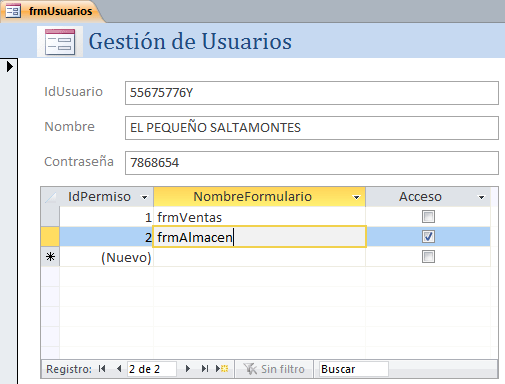This screenshot has width=505, height=384.
Task: Go to previous record in navigator
Action: click(x=119, y=369)
